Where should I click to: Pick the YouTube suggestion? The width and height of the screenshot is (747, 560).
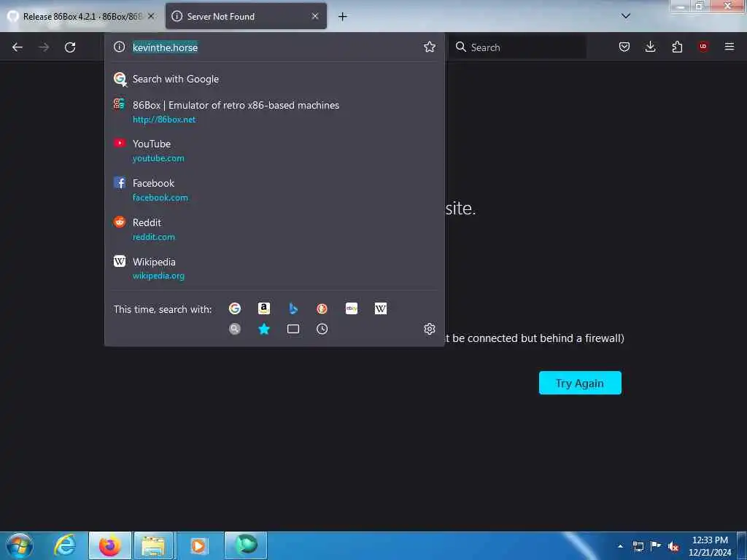pos(274,150)
